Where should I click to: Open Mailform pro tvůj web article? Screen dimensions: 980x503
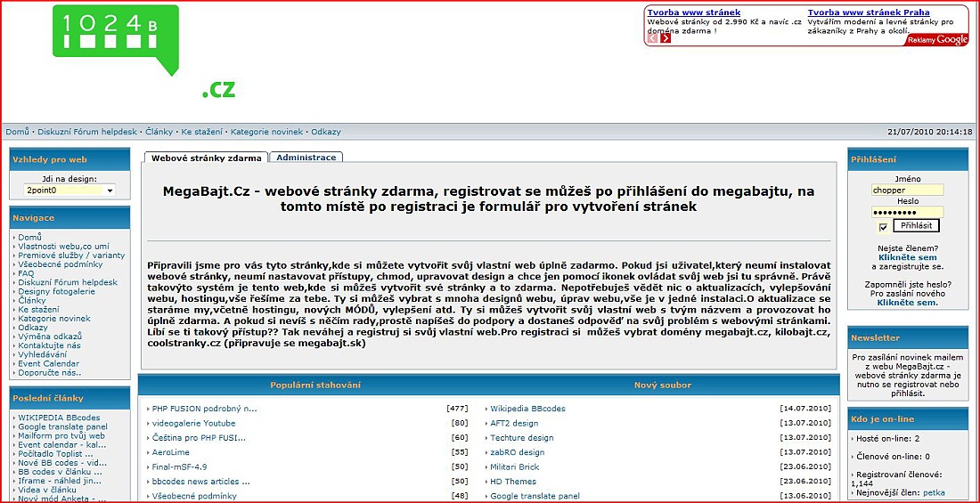coord(61,435)
